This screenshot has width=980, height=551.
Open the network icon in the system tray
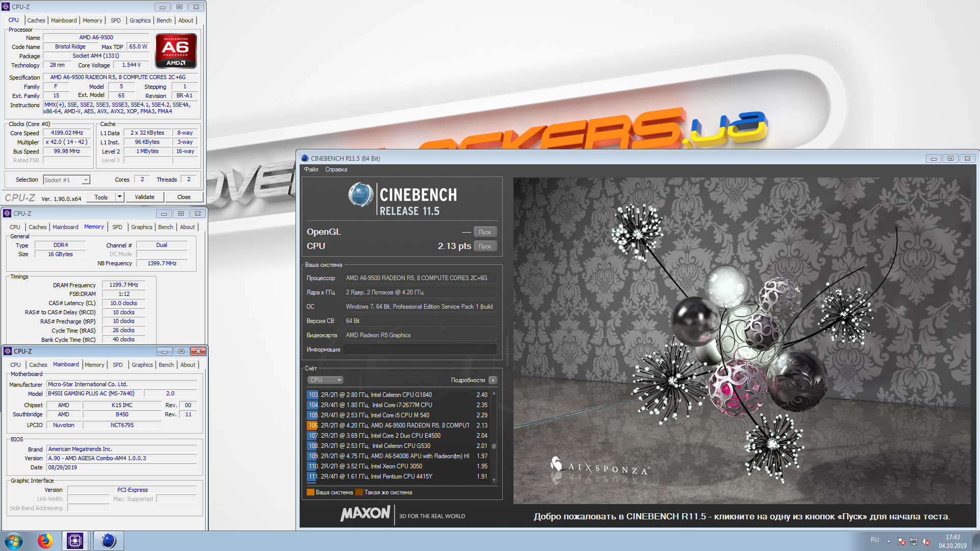point(914,541)
